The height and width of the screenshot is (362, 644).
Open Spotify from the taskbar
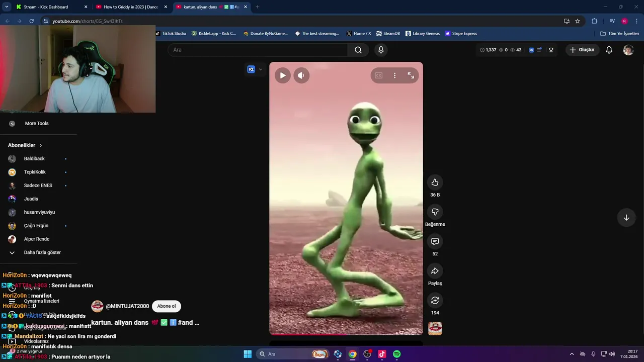(396, 354)
